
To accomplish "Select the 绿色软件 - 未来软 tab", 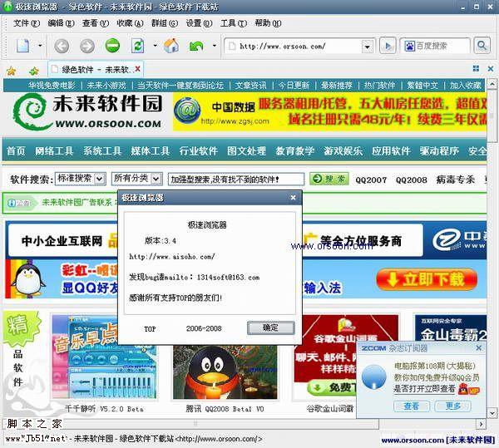I will pyautogui.click(x=96, y=69).
